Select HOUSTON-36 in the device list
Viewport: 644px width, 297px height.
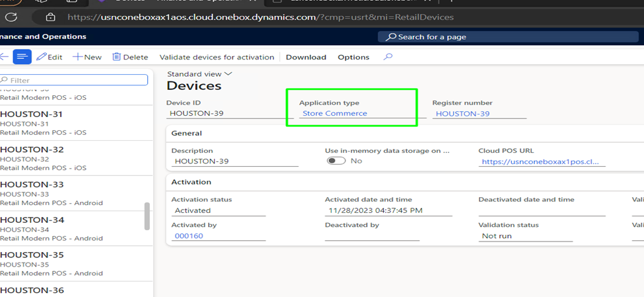pos(77,290)
